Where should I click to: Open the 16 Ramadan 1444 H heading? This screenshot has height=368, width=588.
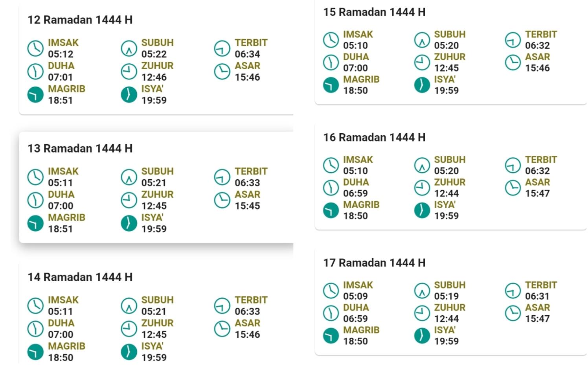[x=374, y=137]
